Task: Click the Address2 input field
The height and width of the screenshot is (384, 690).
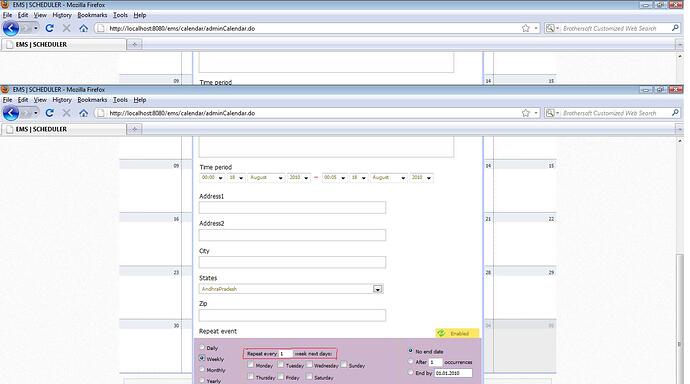Action: pos(292,235)
